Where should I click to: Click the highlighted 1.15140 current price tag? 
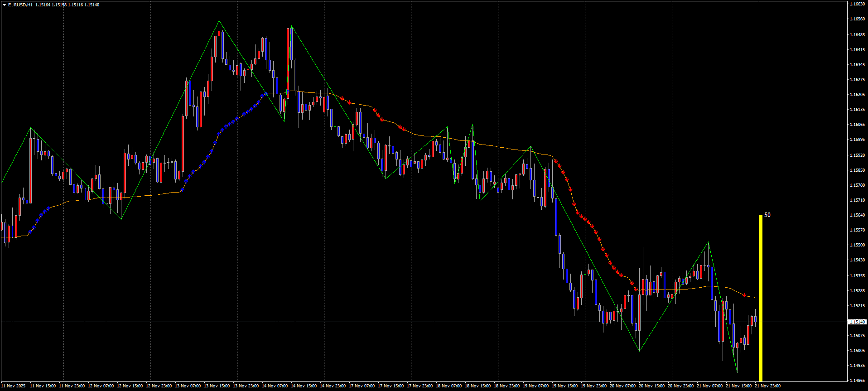tap(856, 322)
